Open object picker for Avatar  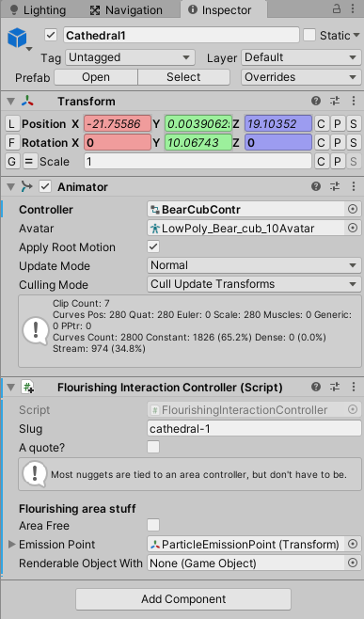pos(353,229)
